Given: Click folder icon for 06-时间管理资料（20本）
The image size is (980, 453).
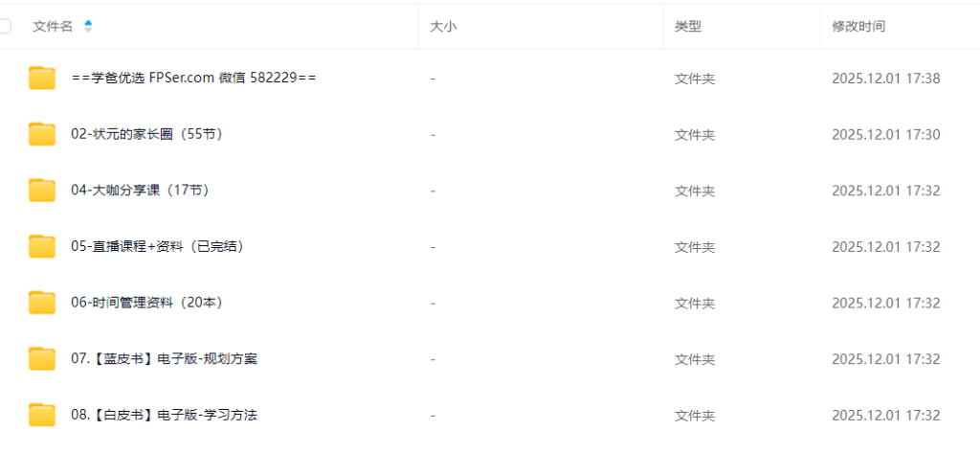Looking at the screenshot, I should click(x=42, y=303).
